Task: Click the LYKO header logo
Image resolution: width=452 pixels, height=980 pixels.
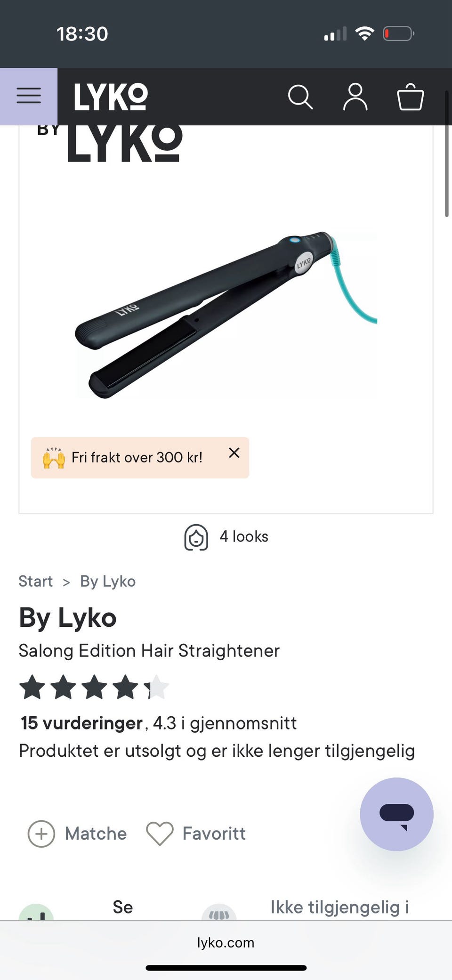Action: coord(111,97)
